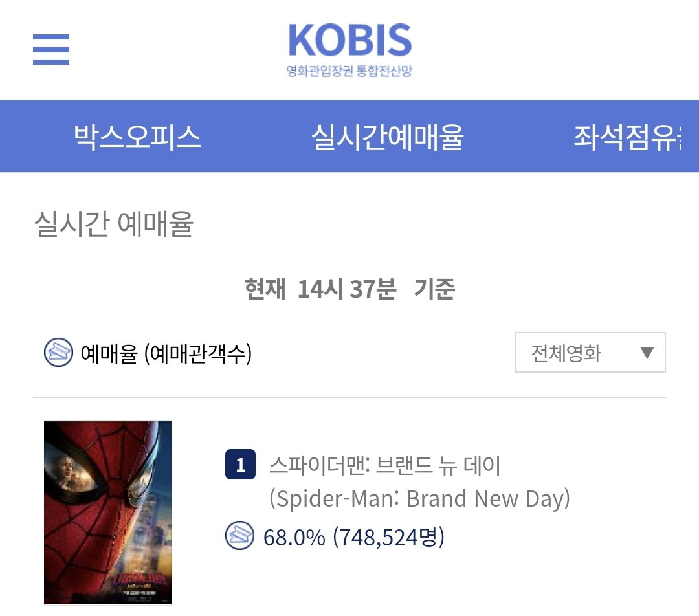Image resolution: width=699 pixels, height=616 pixels.
Task: Select the 전체영화 text in combo box
Action: click(566, 353)
